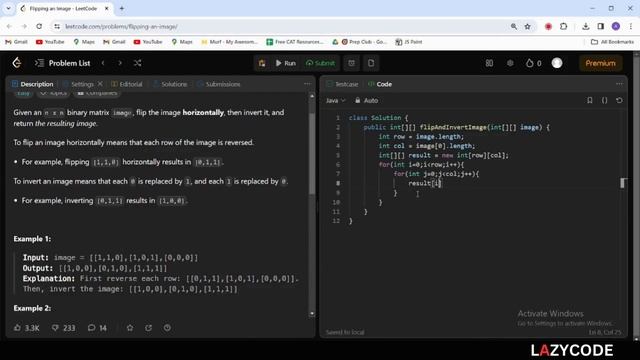Like the problem with 3.3K thumbs up
The image size is (640, 360).
pos(27,328)
